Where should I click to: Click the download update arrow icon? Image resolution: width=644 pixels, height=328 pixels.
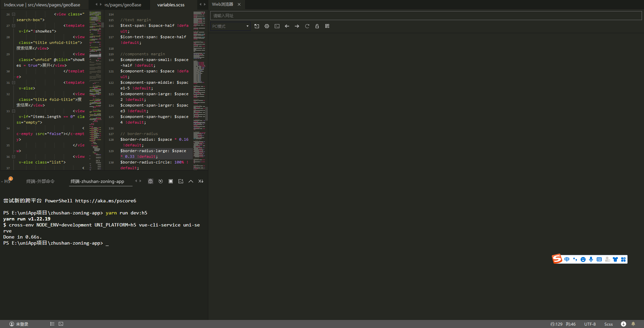click(x=623, y=324)
